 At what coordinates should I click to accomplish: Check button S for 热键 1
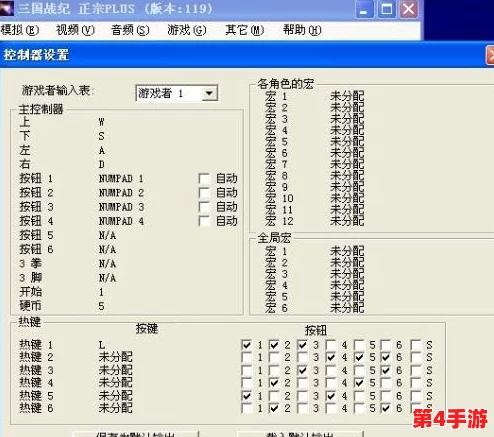416,345
